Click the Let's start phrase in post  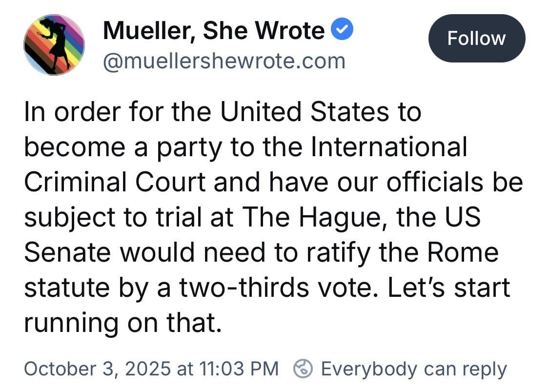[448, 288]
